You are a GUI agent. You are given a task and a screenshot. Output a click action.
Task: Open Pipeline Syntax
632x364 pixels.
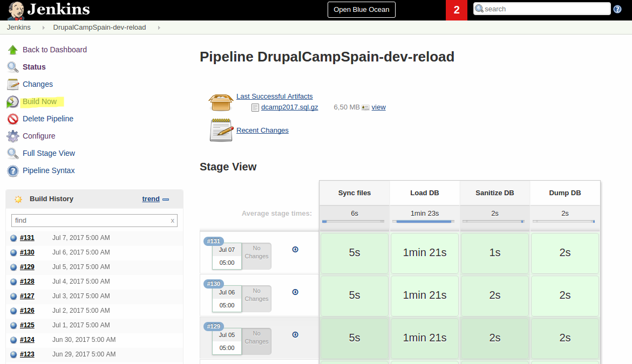(49, 171)
